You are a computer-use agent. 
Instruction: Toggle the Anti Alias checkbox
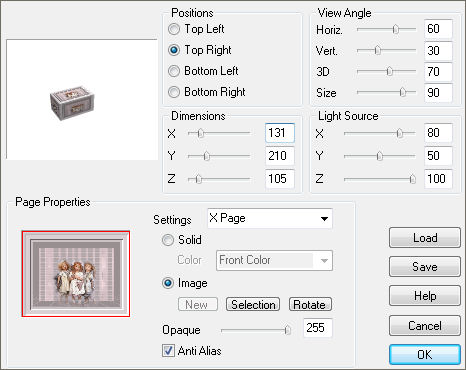click(x=168, y=351)
